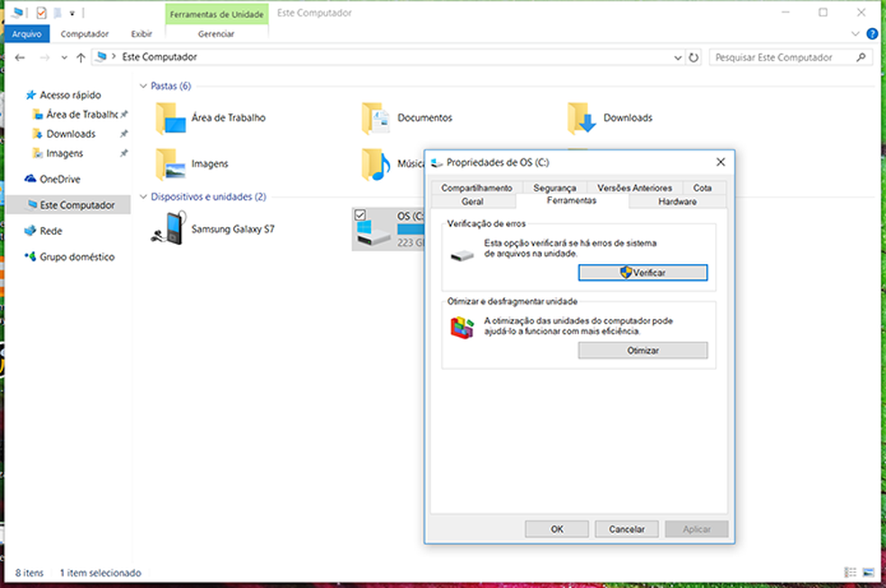
Task: Click the '1 item selecionado' status text
Action: coord(101,573)
